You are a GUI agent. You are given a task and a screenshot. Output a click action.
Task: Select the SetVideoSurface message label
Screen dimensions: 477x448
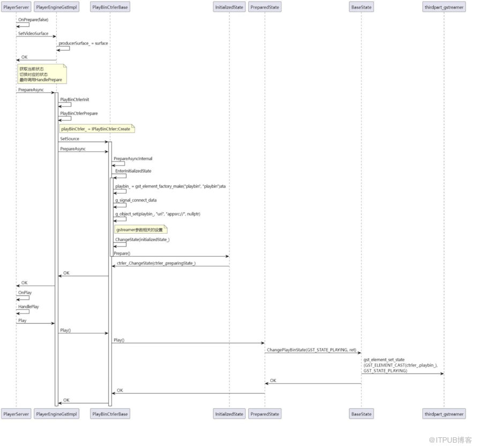pyautogui.click(x=33, y=33)
